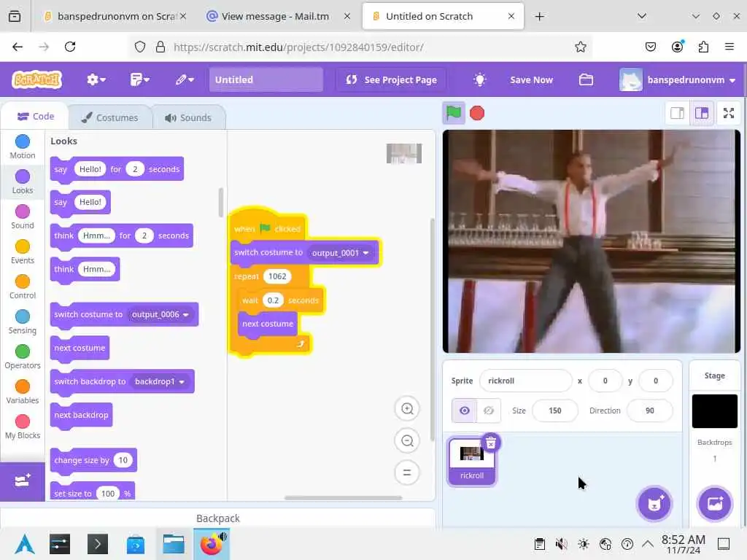The image size is (747, 560).
Task: Open the Scratch logo home link
Action: point(36,79)
